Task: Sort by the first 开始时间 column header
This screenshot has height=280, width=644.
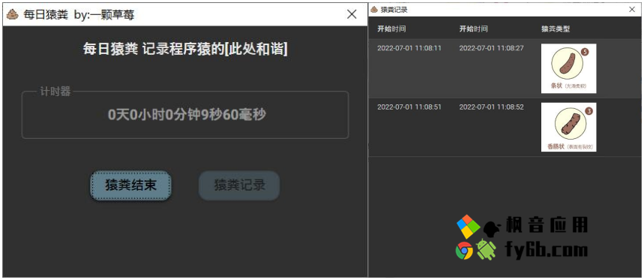Action: [391, 29]
